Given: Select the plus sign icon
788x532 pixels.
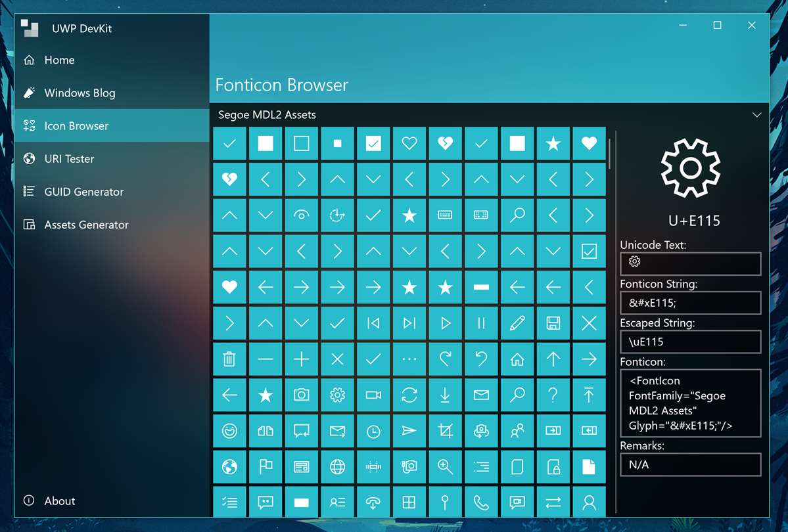Looking at the screenshot, I should tap(301, 359).
